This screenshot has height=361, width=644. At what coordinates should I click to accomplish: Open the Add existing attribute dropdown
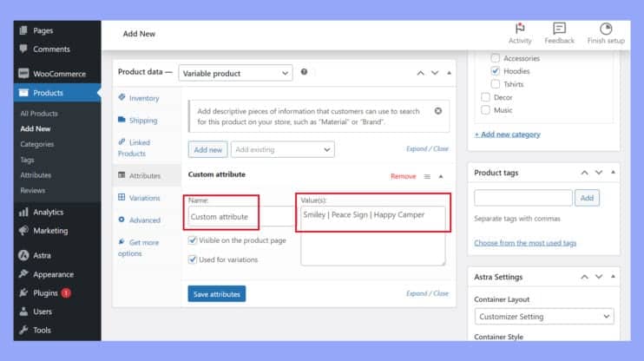[283, 149]
